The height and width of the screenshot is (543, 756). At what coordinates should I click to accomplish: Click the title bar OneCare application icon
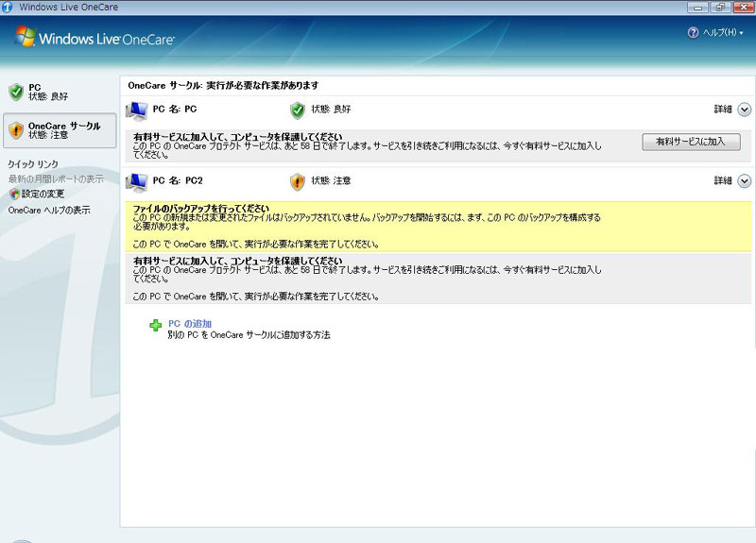click(x=8, y=7)
